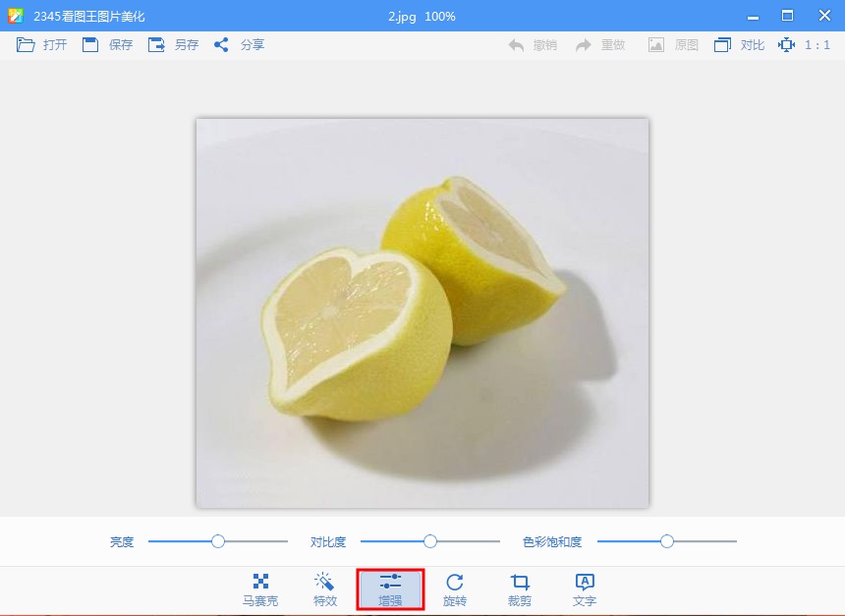
Task: Click the Save (保存) disk icon
Action: (90, 45)
